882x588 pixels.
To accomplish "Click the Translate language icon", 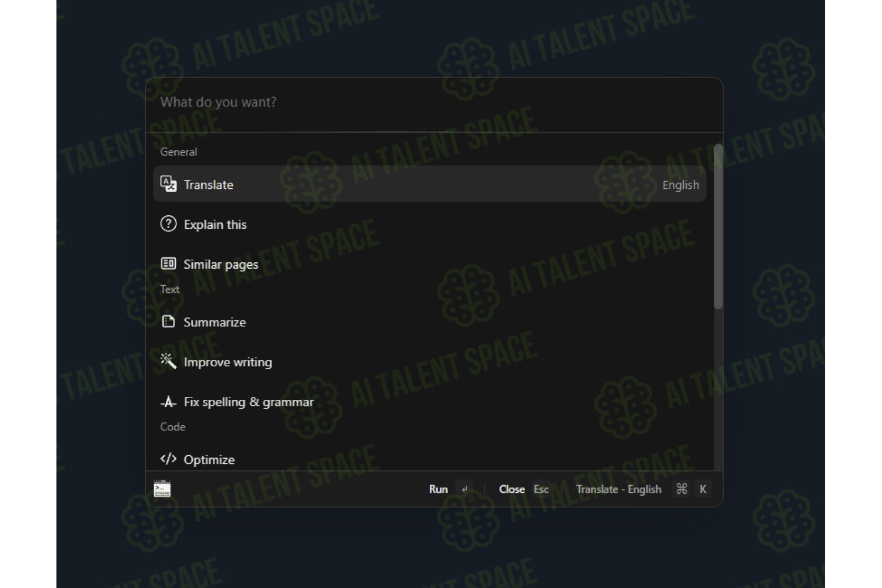I will point(168,184).
